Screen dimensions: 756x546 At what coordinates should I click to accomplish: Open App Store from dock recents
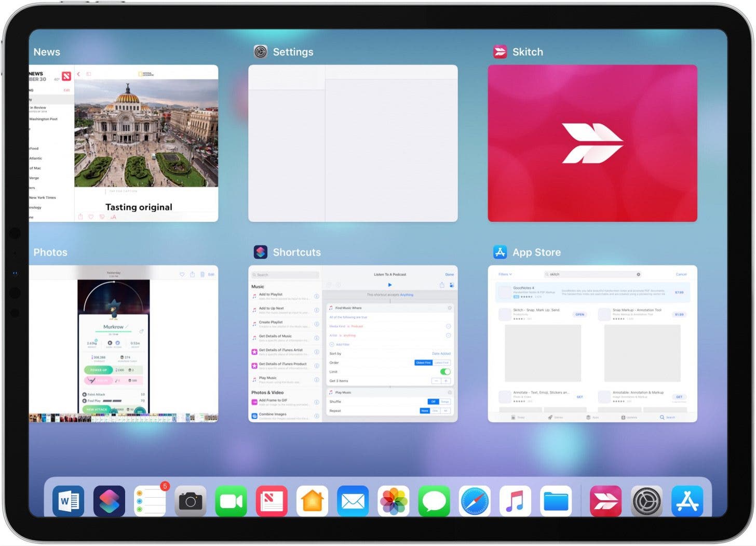687,501
